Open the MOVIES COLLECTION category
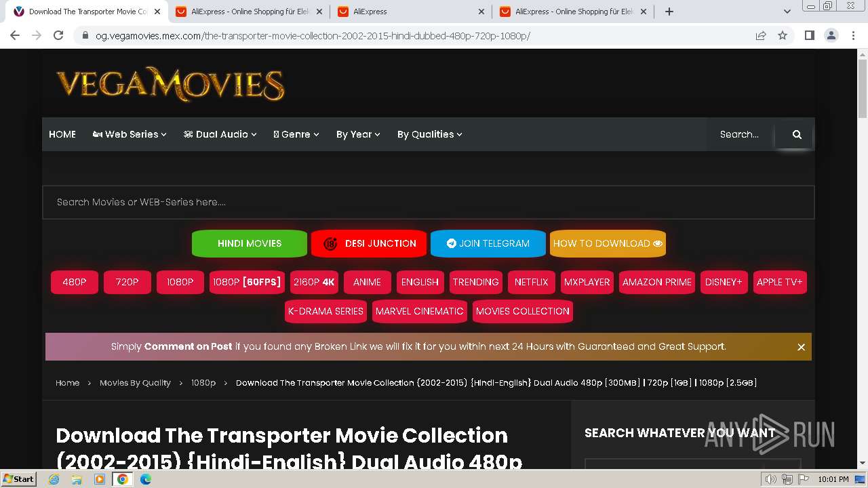Image resolution: width=868 pixels, height=488 pixels. click(x=523, y=311)
